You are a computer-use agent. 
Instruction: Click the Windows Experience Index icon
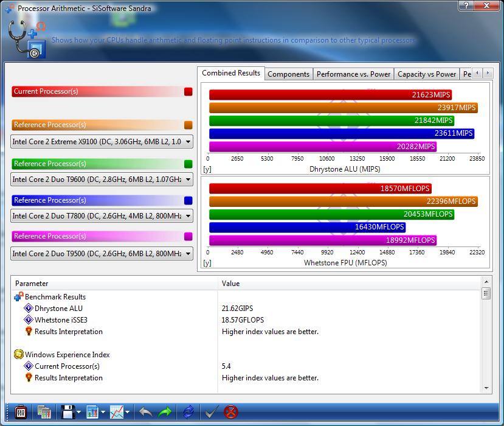tap(19, 354)
